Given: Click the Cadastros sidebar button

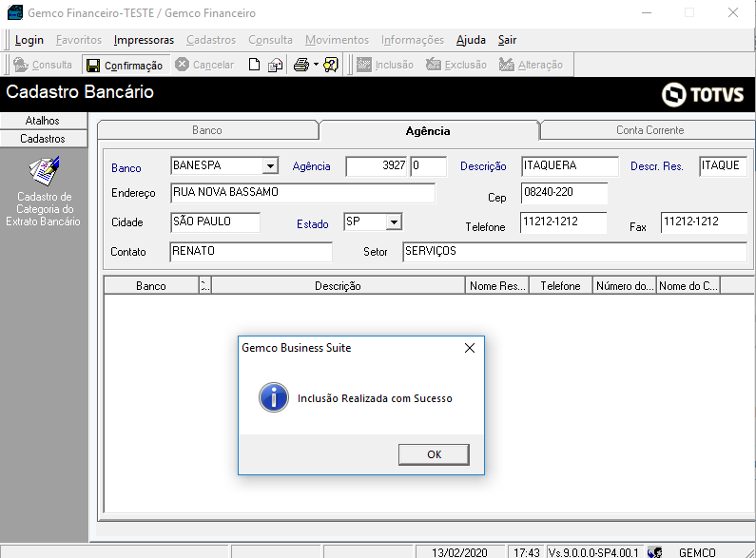Looking at the screenshot, I should click(44, 139).
